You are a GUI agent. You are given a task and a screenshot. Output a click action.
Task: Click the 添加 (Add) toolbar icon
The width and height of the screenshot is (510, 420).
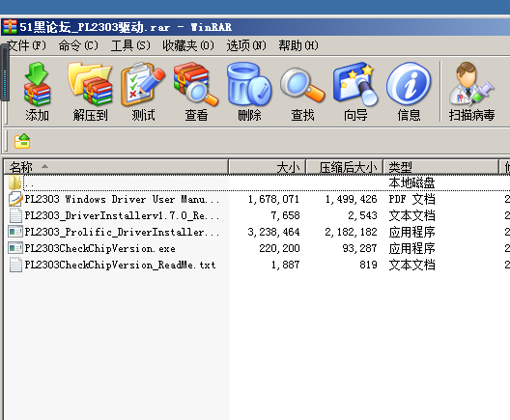37,91
